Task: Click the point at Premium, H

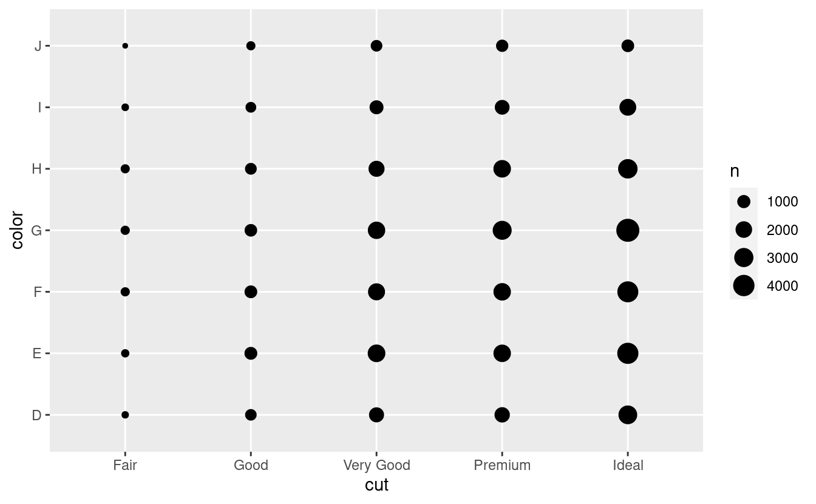Action: pyautogui.click(x=502, y=169)
